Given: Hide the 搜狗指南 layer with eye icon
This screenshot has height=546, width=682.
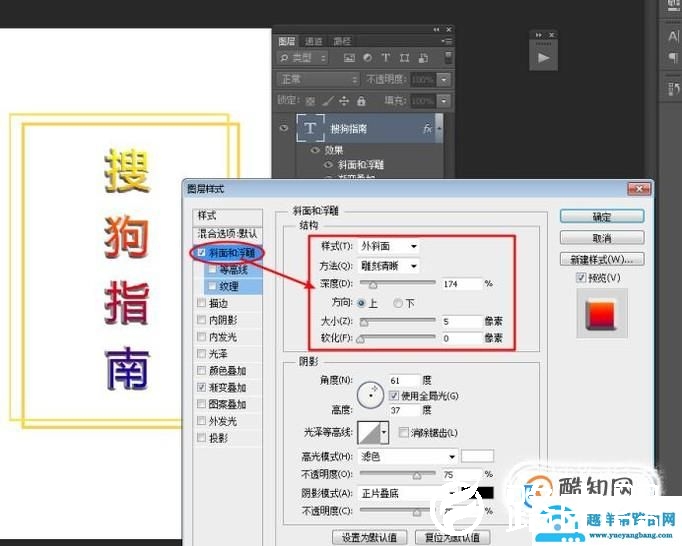Looking at the screenshot, I should pos(284,128).
